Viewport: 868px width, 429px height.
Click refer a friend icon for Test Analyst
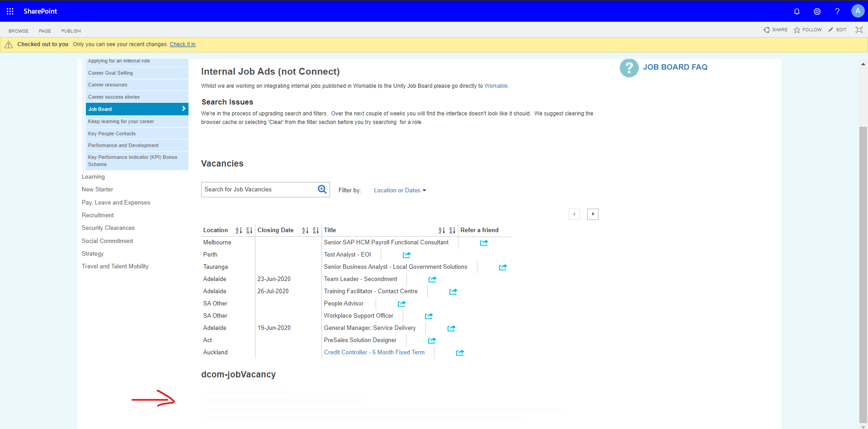point(406,255)
